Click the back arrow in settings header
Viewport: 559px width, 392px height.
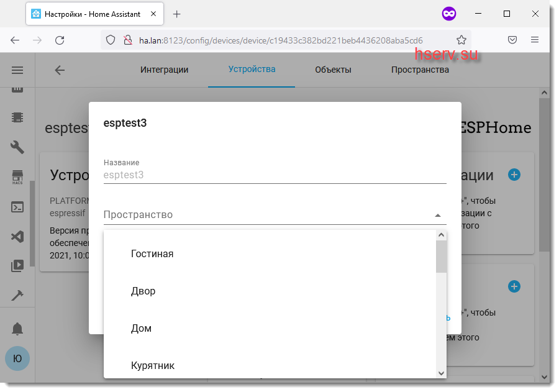(x=60, y=70)
